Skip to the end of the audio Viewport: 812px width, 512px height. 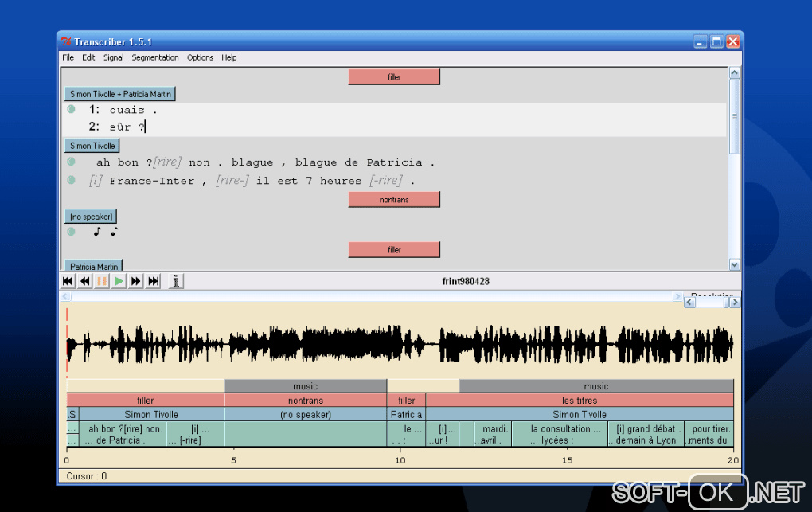(x=154, y=281)
